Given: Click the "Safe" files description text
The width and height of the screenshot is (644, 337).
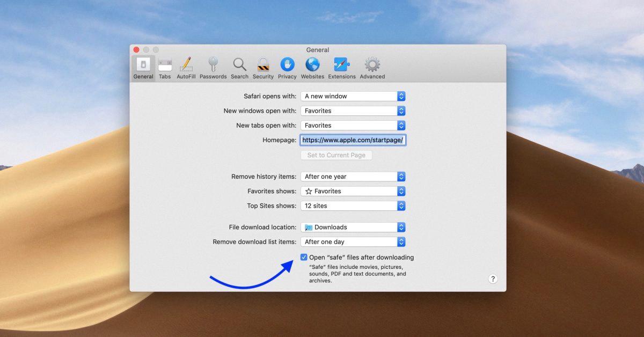Looking at the screenshot, I should 357,274.
